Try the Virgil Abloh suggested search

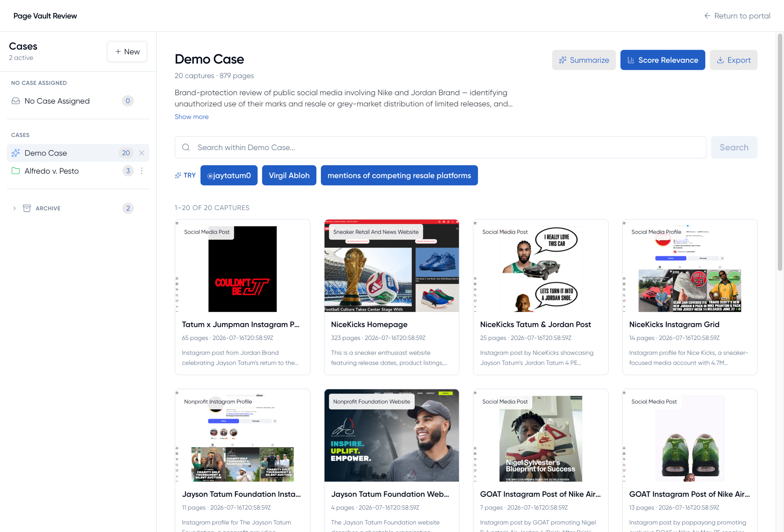(289, 175)
